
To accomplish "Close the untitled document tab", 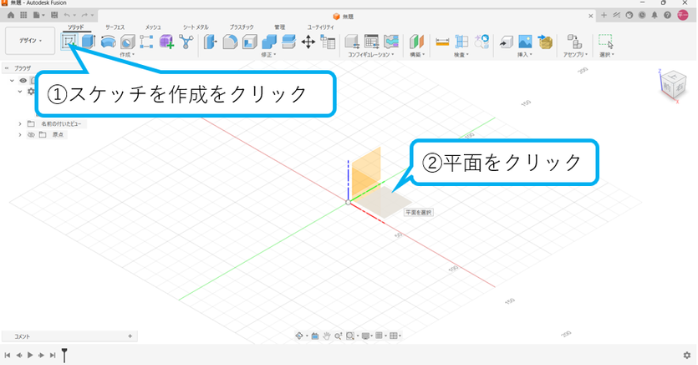I will click(x=591, y=16).
